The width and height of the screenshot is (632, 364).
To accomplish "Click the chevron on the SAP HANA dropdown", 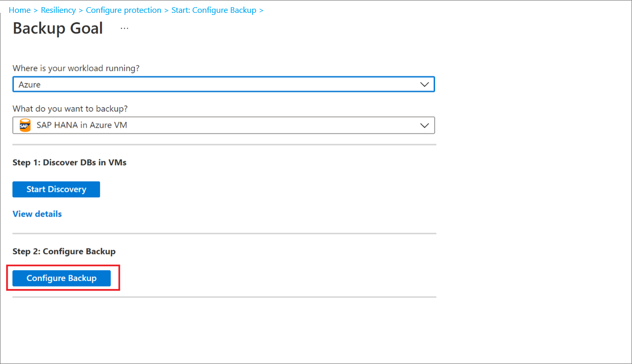I will tap(424, 125).
